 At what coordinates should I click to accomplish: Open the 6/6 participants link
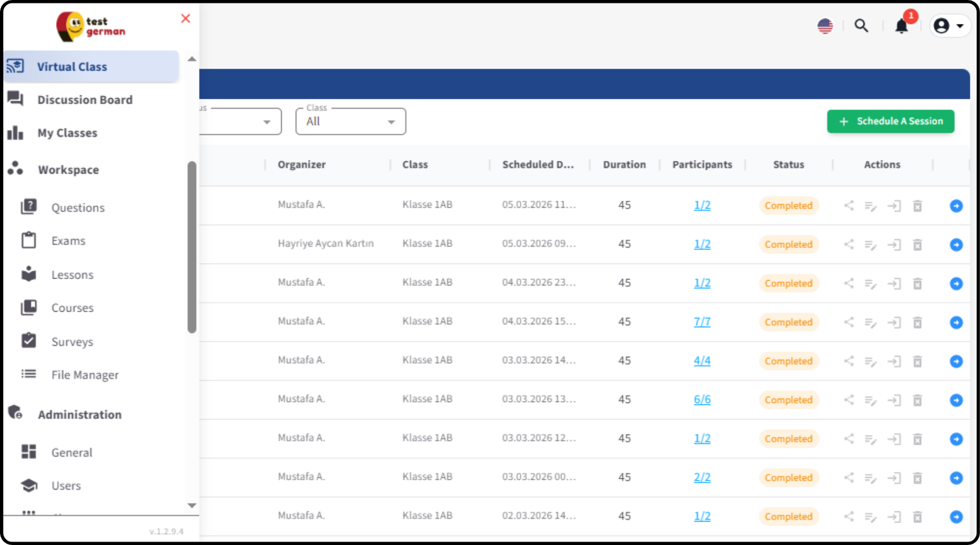coord(702,400)
